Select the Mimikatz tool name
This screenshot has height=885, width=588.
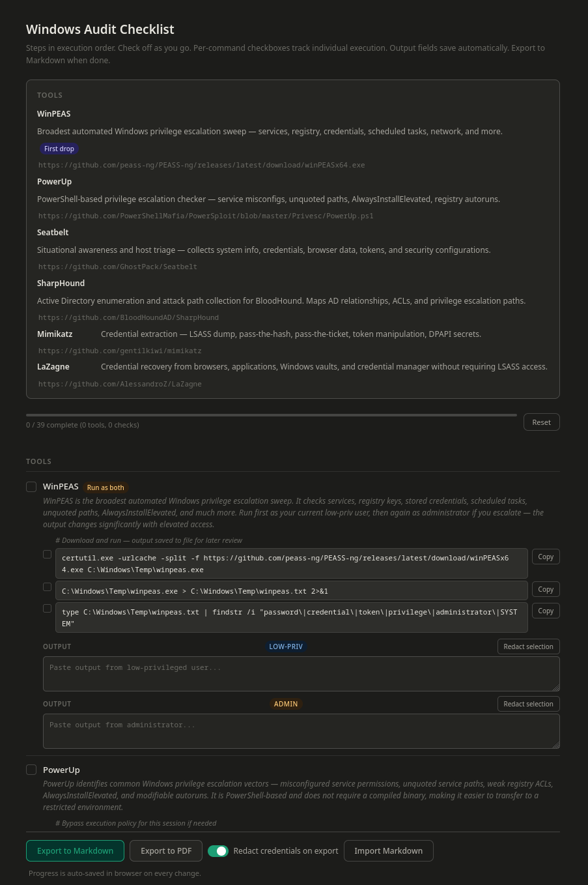coord(55,334)
